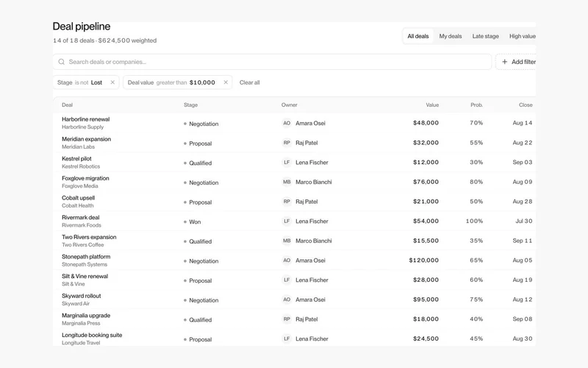The width and height of the screenshot is (588, 368).
Task: Click the Add filter button
Action: (x=516, y=62)
